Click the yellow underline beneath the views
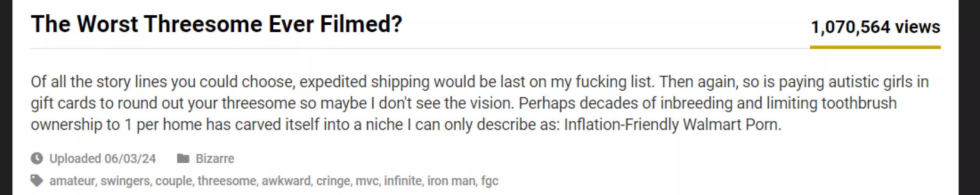This screenshot has height=195, width=980. (875, 47)
